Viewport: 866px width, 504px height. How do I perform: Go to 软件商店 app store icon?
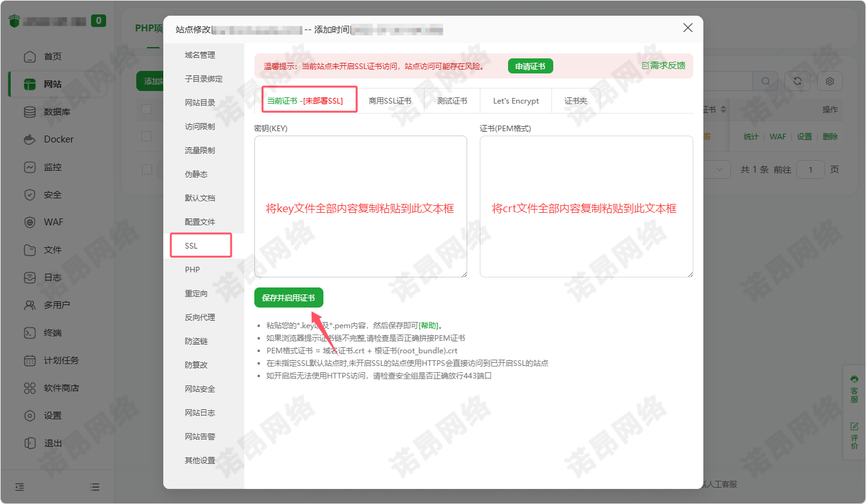pyautogui.click(x=30, y=388)
